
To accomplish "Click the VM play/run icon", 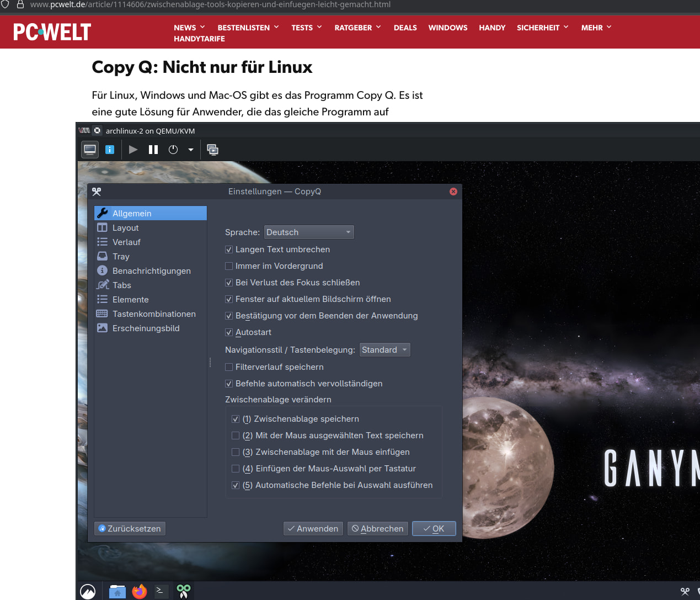I will (133, 150).
